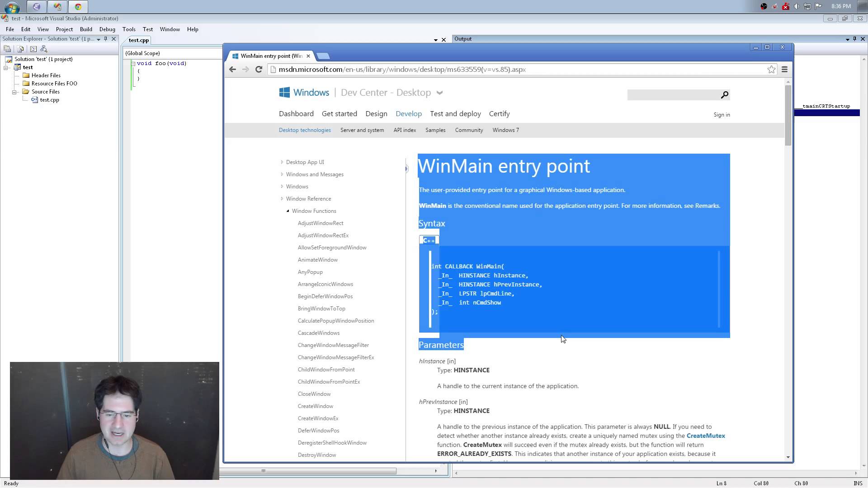Open the Output panel window-position dropdown
This screenshot has width=868, height=488.
[847, 39]
